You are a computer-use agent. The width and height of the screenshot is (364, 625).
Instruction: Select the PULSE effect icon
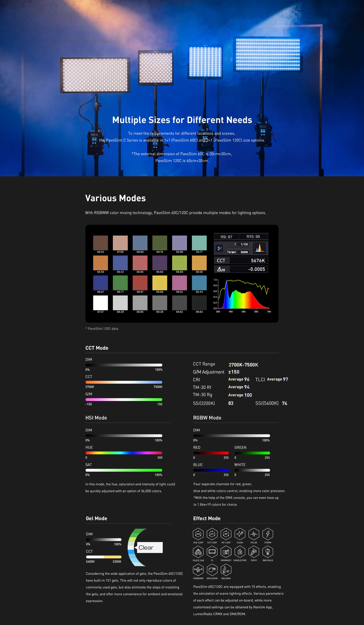pos(254,534)
